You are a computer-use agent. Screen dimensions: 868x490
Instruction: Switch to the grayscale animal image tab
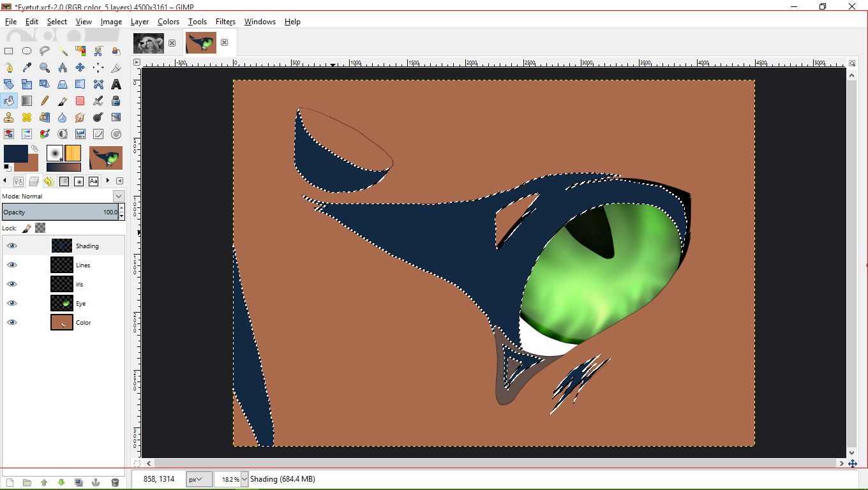149,43
